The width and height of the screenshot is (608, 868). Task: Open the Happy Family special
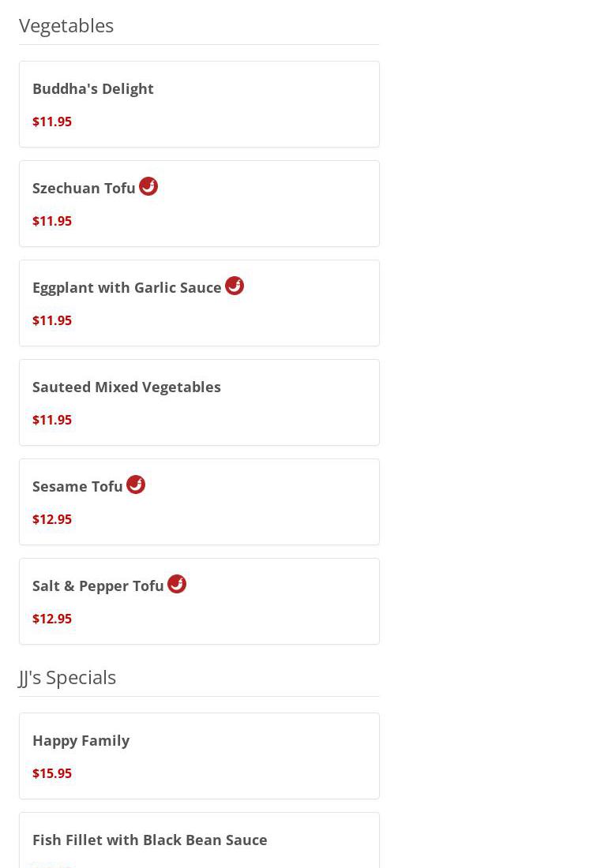(81, 740)
